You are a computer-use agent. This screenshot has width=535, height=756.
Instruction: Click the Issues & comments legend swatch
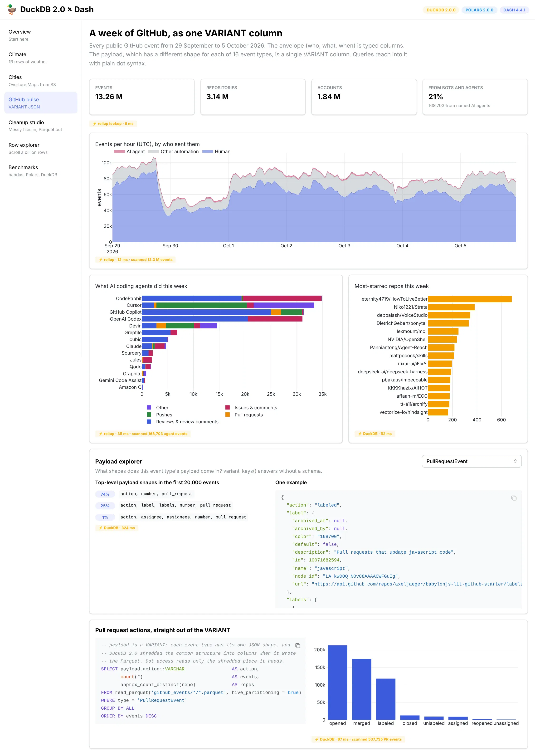tap(227, 407)
